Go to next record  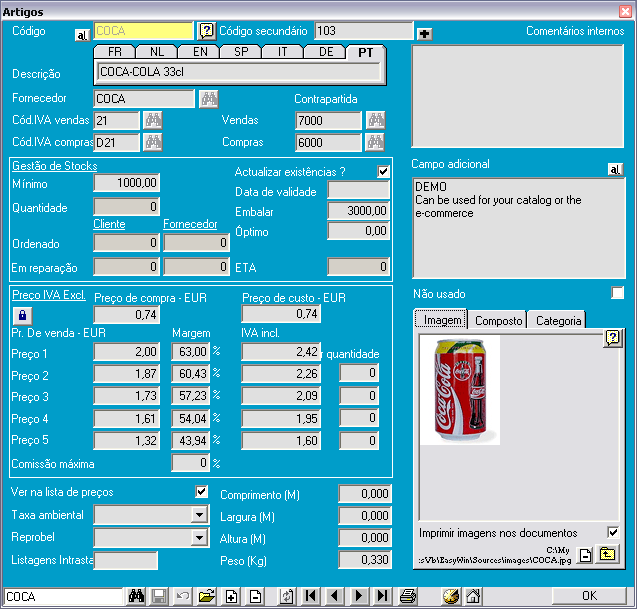(359, 596)
